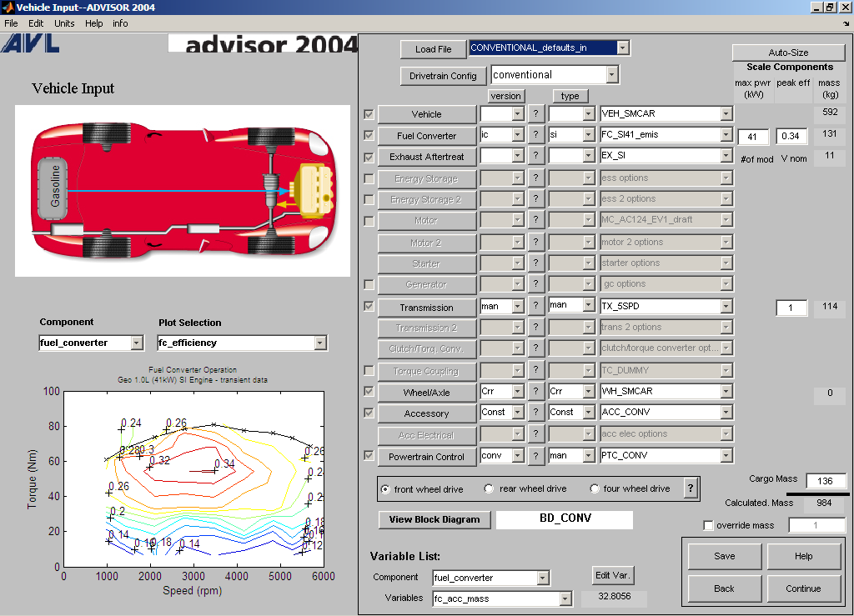Click the peak eff 0.34 field
The width and height of the screenshot is (854, 616).
click(791, 136)
